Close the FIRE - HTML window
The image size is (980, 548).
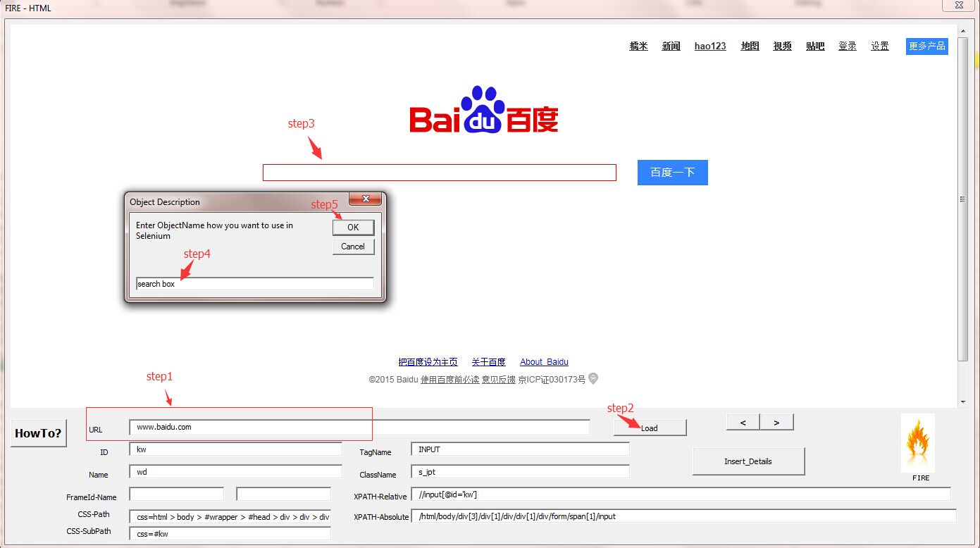959,5
